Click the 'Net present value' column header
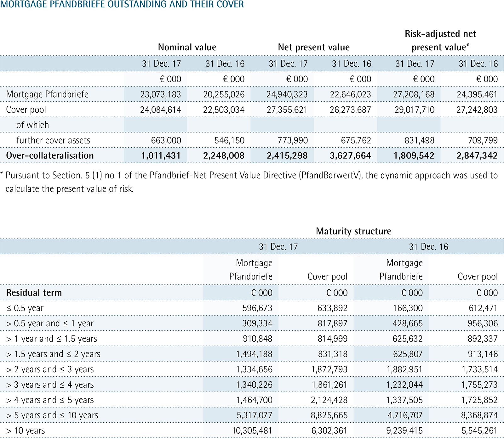The image size is (504, 439). 314,47
